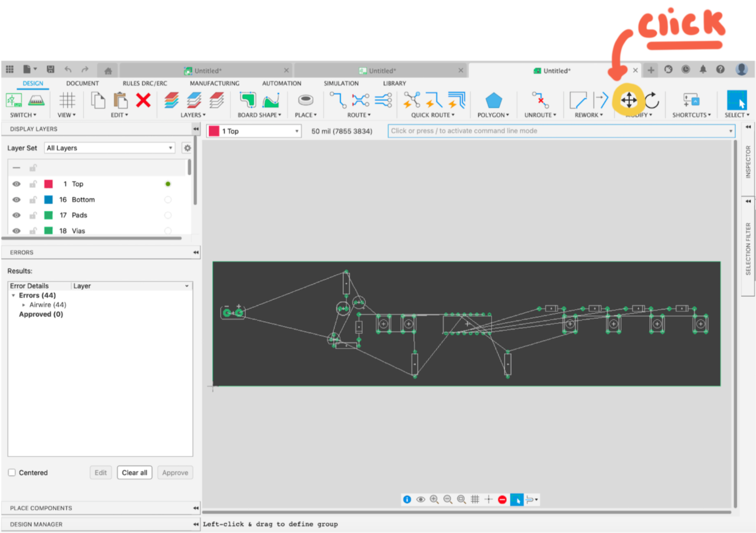Click the Modify move tool

(628, 100)
